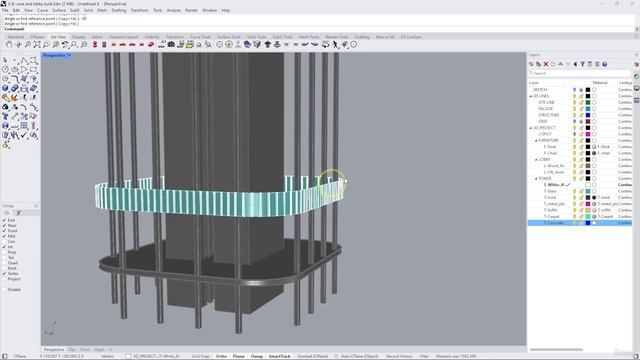The height and width of the screenshot is (360, 640).
Task: Click the black left-arrow icon in Layers toolbar
Action: click(575, 64)
